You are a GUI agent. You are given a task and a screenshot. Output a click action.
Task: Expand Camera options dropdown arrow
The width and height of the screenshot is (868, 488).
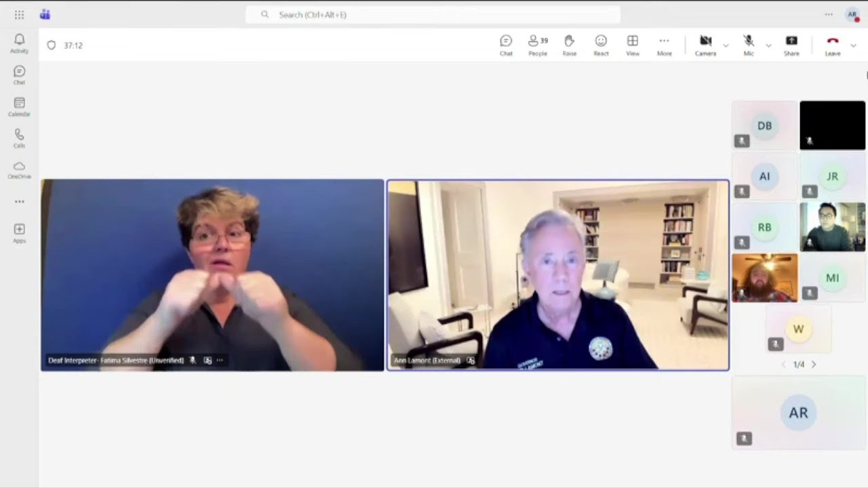click(x=726, y=45)
